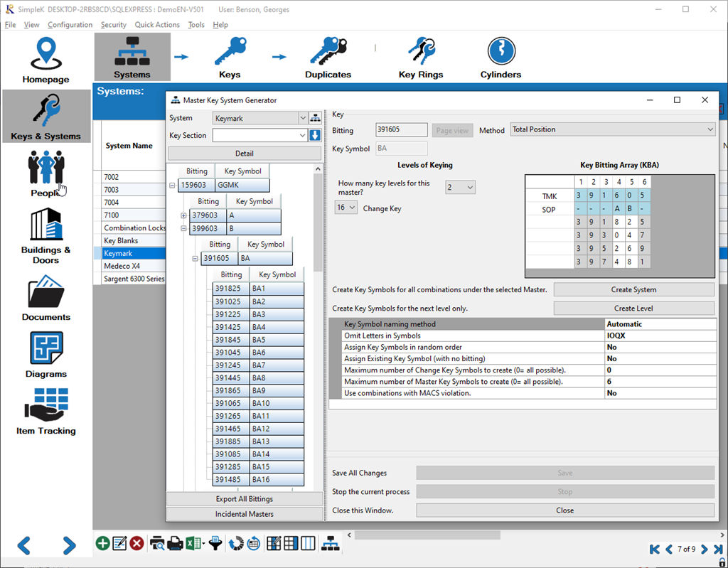Click the Create System button
The height and width of the screenshot is (568, 728).
point(632,289)
